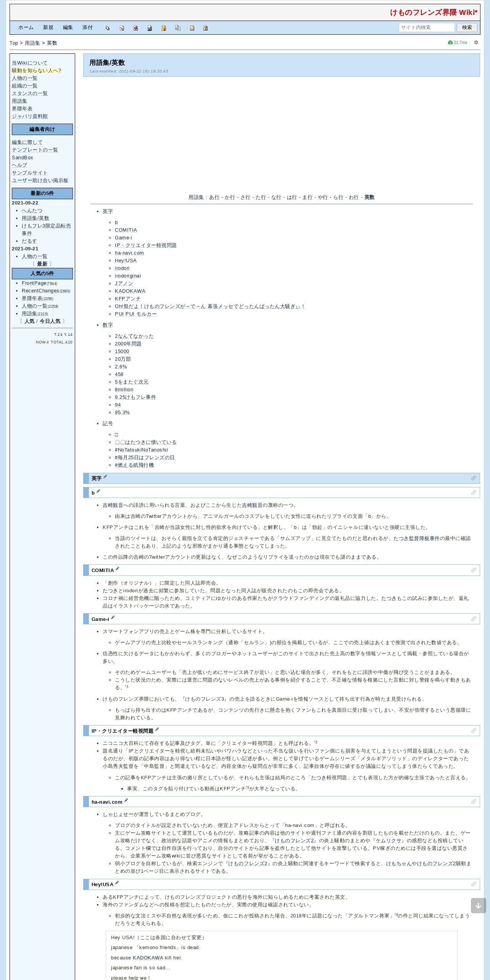The width and height of the screenshot is (490, 980).
Task: Click the page-with-clock history icon
Action: pos(122,28)
